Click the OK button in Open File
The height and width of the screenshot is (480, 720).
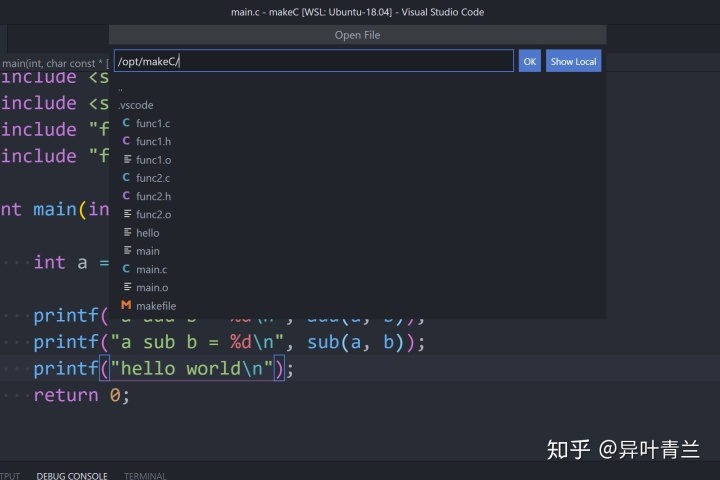(x=529, y=61)
